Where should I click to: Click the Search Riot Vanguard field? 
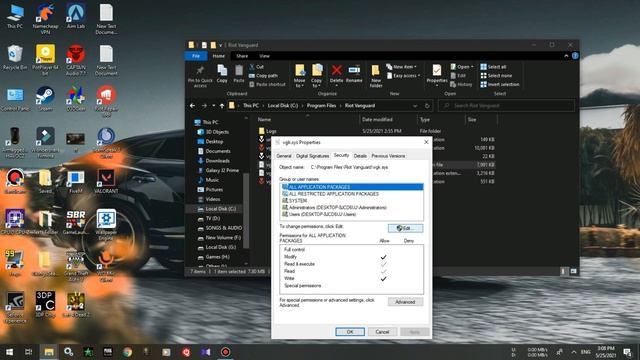[x=506, y=106]
